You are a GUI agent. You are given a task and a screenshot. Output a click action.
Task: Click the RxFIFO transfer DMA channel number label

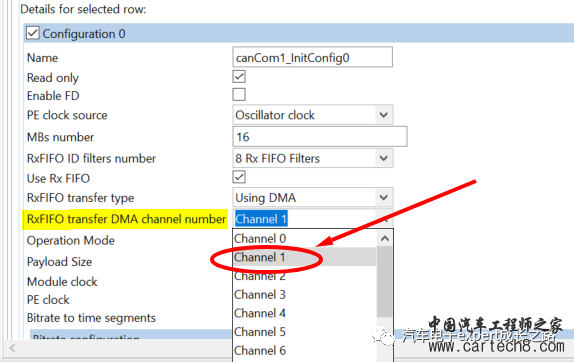coord(126,219)
